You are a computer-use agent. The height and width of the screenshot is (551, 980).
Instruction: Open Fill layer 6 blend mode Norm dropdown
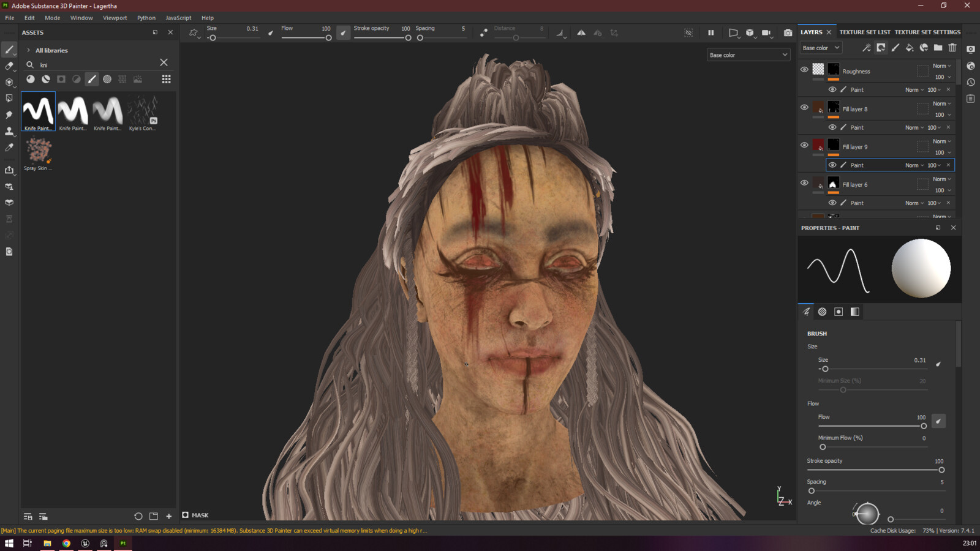click(x=942, y=179)
